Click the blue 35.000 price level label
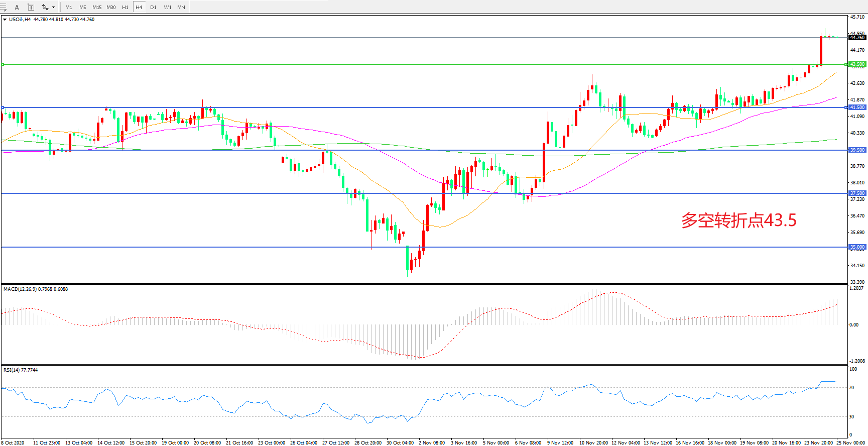Screen dimensions: 868x446 857,247
